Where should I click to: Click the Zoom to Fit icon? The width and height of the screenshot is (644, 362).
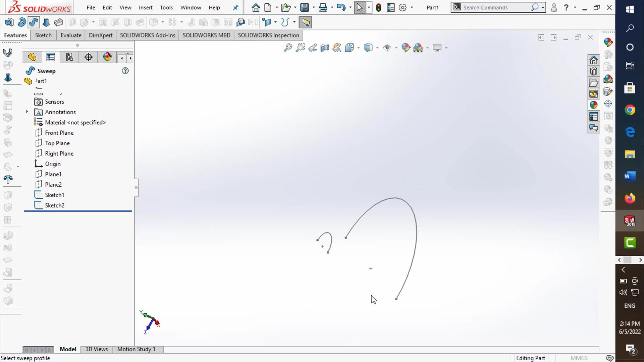288,48
